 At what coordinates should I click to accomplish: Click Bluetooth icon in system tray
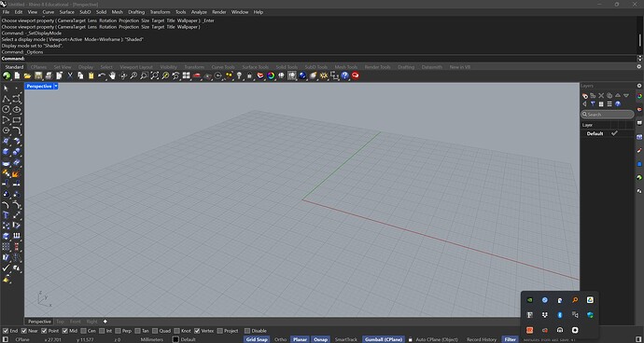tap(559, 315)
